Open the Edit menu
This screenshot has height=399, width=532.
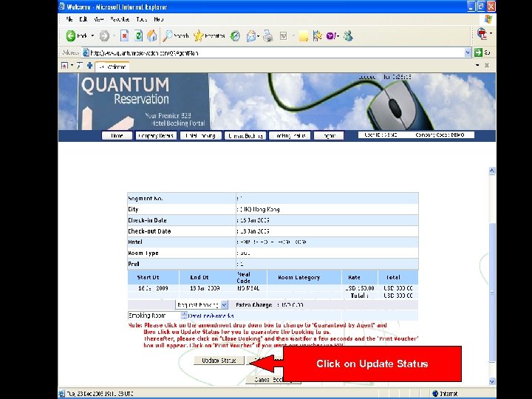[83, 19]
